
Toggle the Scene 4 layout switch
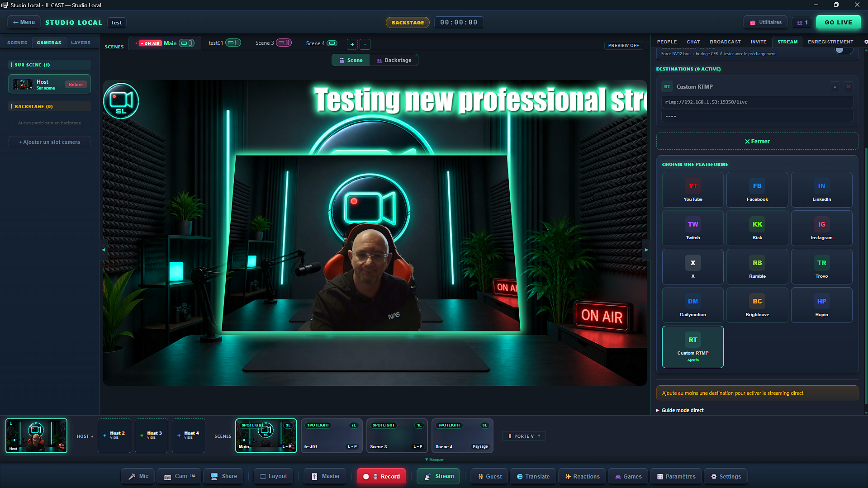pos(332,43)
